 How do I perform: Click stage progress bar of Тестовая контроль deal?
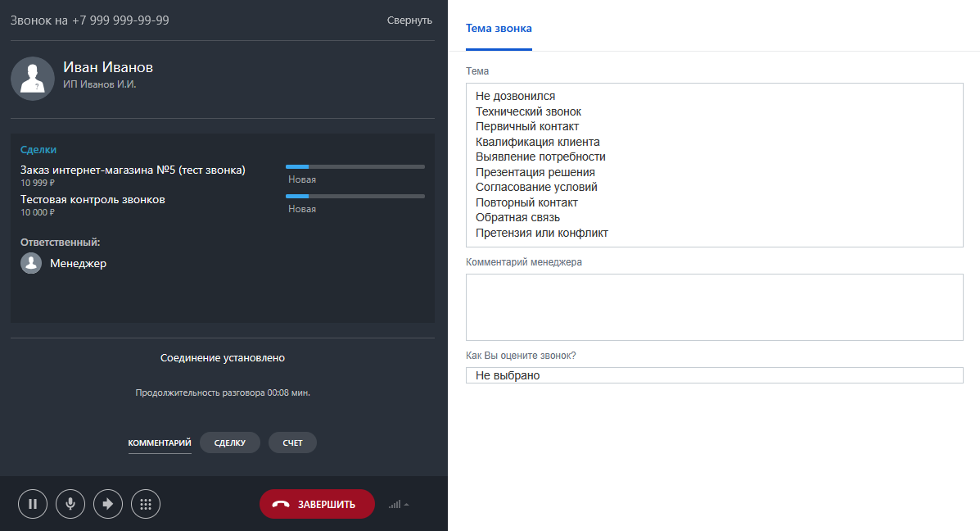tap(355, 197)
